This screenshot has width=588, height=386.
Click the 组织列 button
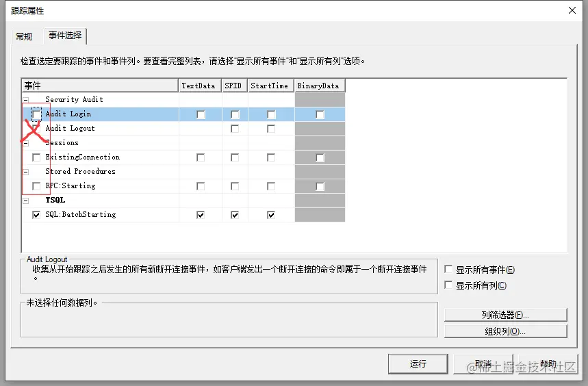coord(505,331)
